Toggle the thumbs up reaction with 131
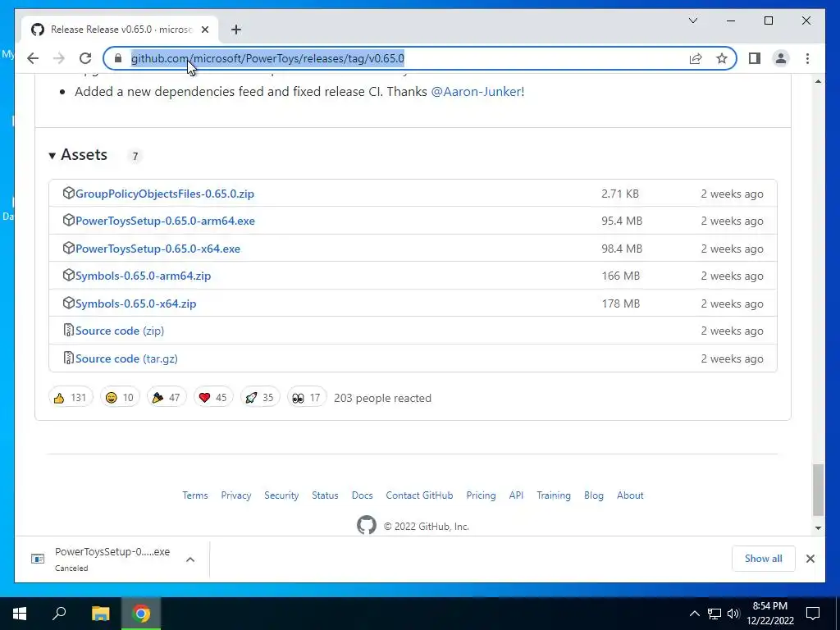Viewport: 840px width, 630px height. pos(71,398)
